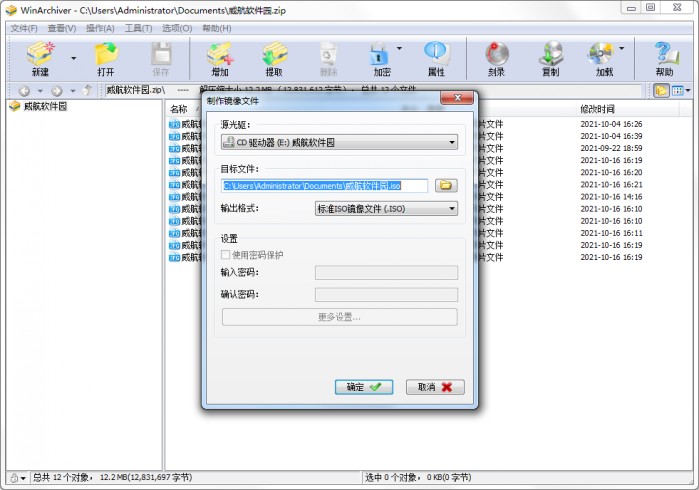This screenshot has height=490, width=699.
Task: Click the Encrypt (加密) lock icon
Action: [382, 59]
